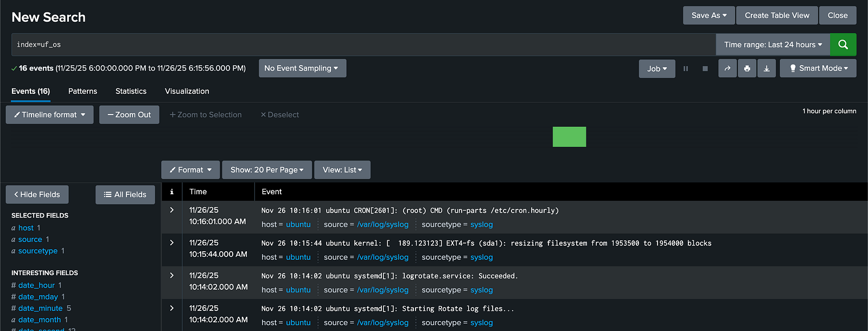Image resolution: width=868 pixels, height=331 pixels.
Task: Open the All Fields list
Action: tap(125, 194)
